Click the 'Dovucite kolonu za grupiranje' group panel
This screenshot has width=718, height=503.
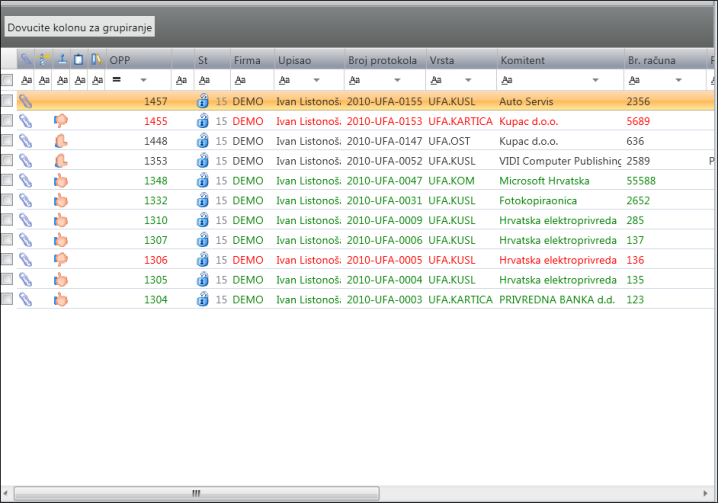79,27
